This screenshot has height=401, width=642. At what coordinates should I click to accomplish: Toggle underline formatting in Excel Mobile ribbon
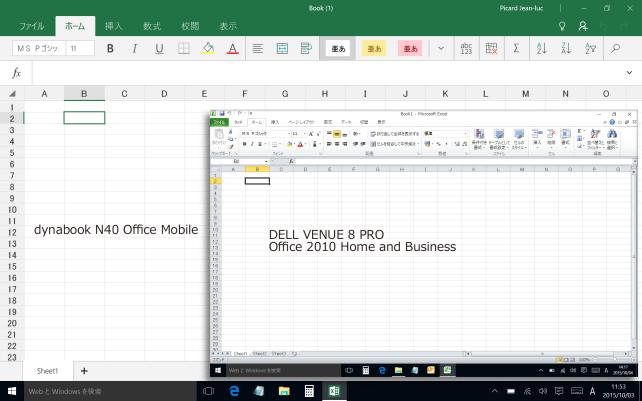159,49
